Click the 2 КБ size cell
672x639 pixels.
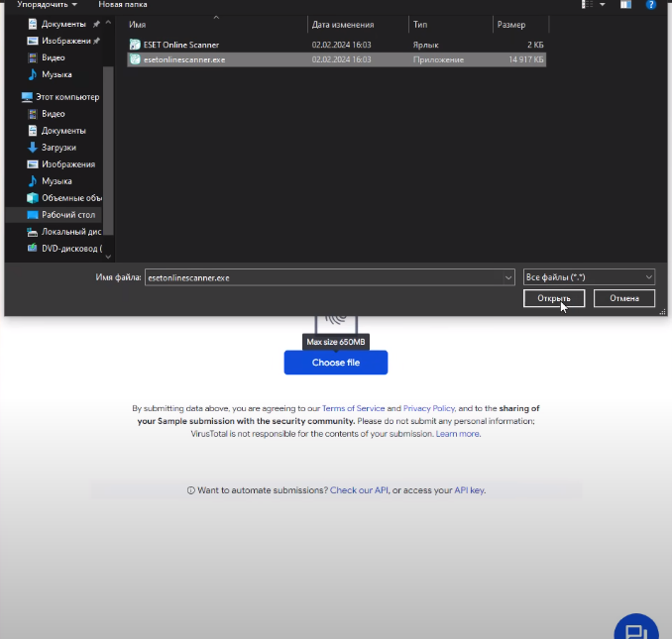(x=535, y=45)
